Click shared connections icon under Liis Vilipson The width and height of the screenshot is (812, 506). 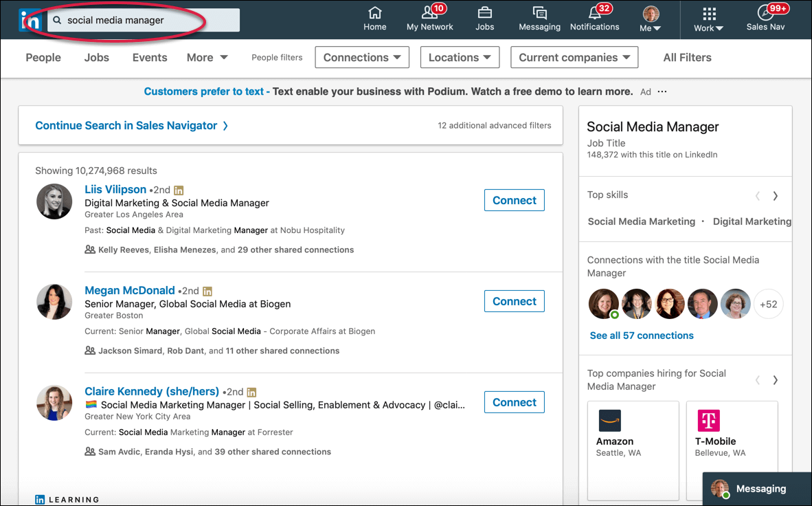90,250
